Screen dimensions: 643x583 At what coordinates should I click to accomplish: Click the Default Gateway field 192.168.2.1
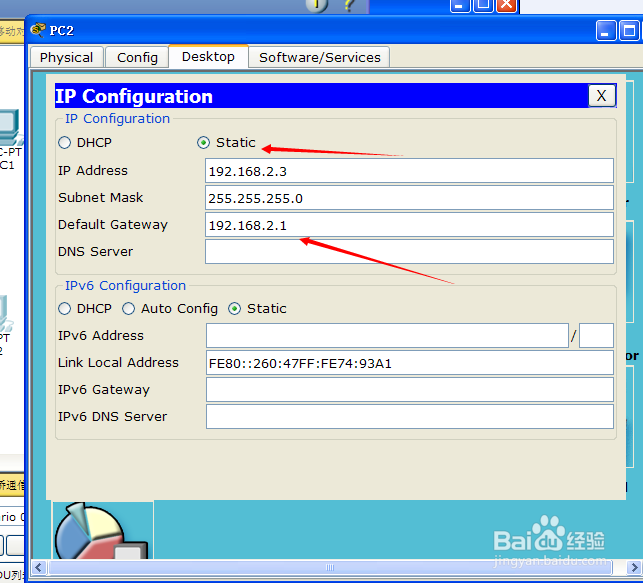tap(409, 225)
